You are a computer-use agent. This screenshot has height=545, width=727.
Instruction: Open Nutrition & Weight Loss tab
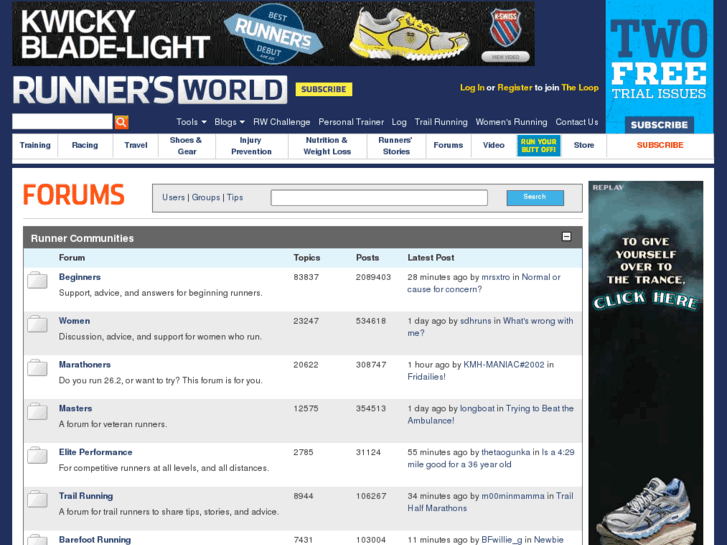[x=327, y=146]
